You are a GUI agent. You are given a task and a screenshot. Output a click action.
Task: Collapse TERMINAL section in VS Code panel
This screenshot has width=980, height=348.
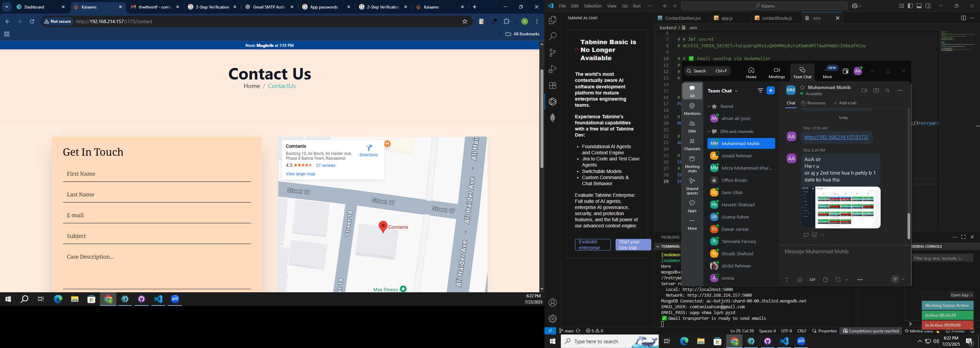[658, 247]
